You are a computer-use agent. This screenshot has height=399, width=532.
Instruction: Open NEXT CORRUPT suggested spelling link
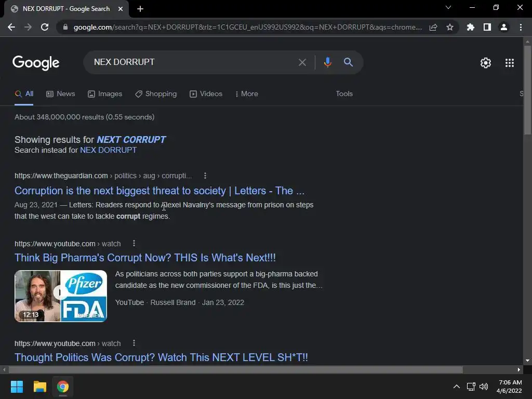tap(131, 140)
